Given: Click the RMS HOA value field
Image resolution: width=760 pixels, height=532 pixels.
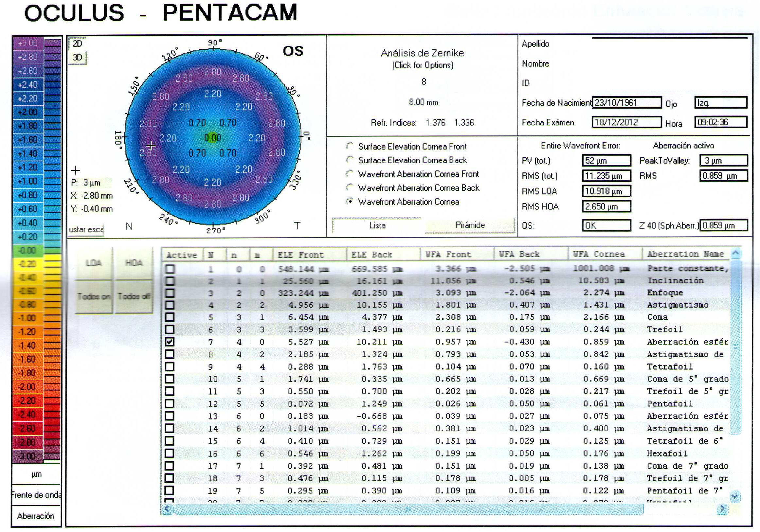Looking at the screenshot, I should [x=606, y=206].
